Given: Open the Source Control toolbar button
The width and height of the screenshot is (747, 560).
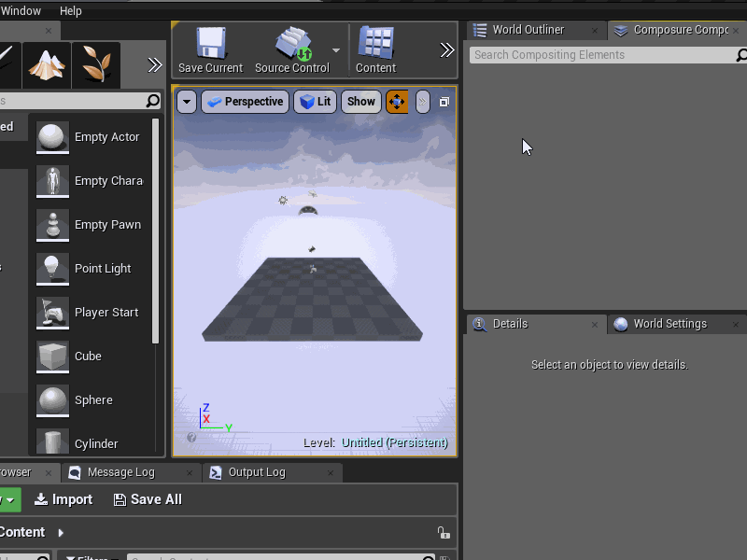Looking at the screenshot, I should 292,44.
